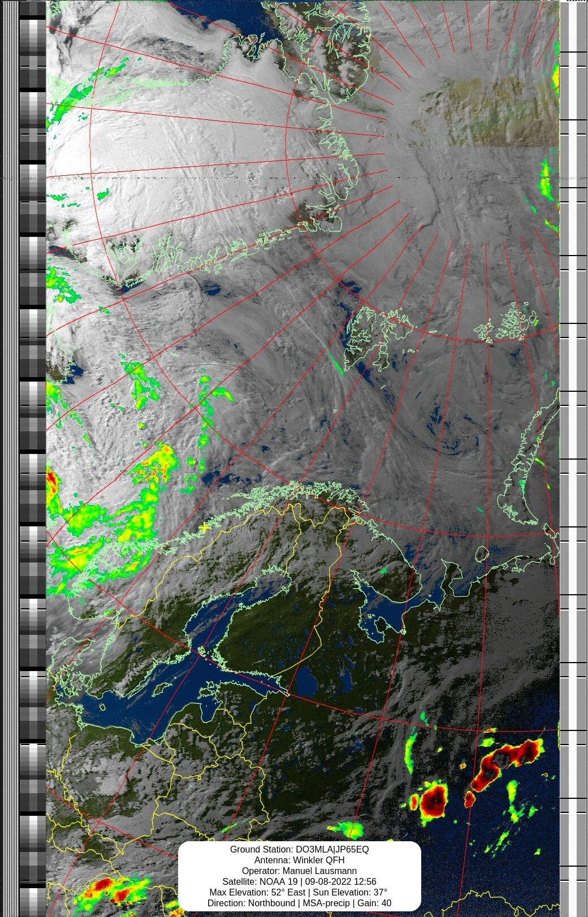
Task: Click the 'Ground Station: DO3MLA|JP65EQ' text line
Action: click(x=299, y=849)
